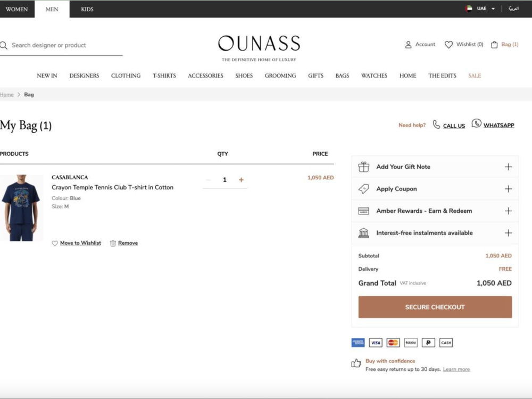This screenshot has height=399, width=532.
Task: Switch to the Women tab
Action: tap(17, 9)
